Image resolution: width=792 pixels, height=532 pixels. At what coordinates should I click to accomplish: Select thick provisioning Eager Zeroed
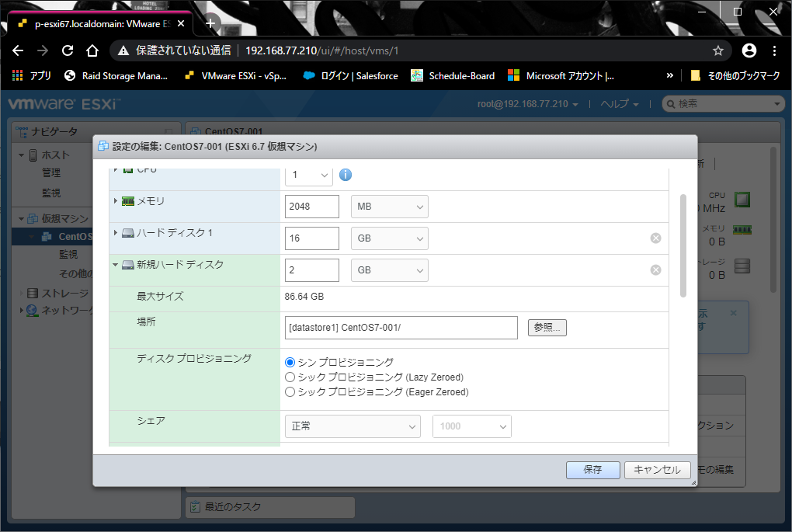click(x=290, y=392)
